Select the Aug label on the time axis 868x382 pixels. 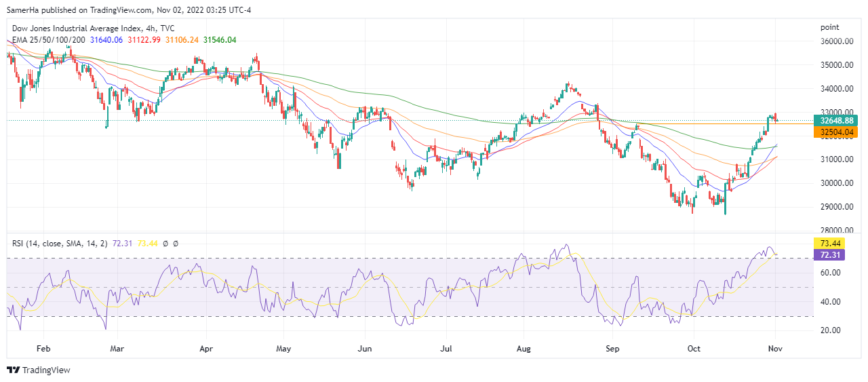point(524,349)
